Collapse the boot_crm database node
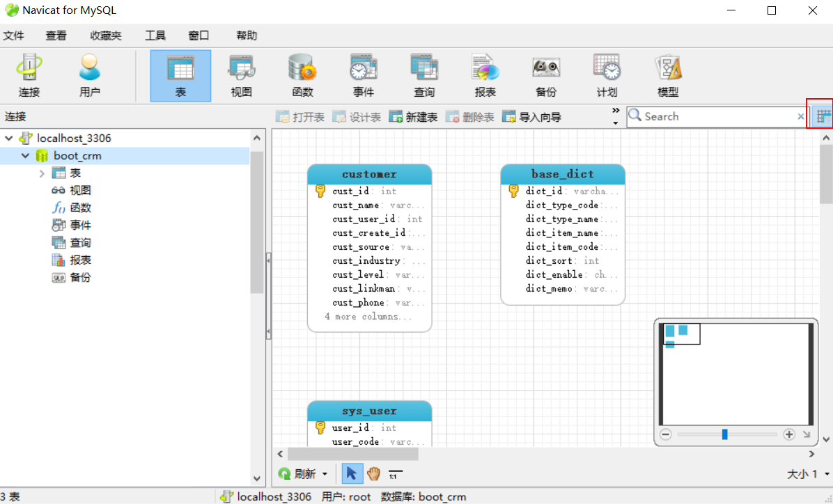833x504 pixels. tap(26, 155)
